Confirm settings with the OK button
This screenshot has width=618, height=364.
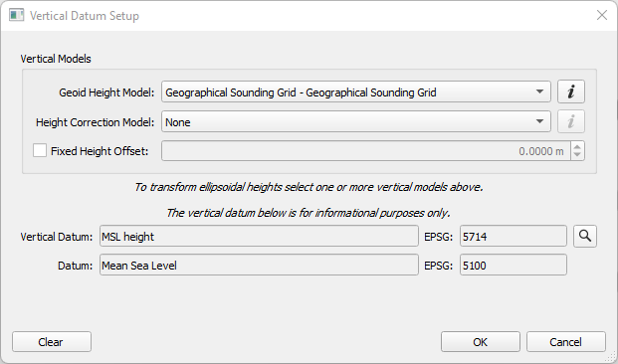tap(481, 341)
